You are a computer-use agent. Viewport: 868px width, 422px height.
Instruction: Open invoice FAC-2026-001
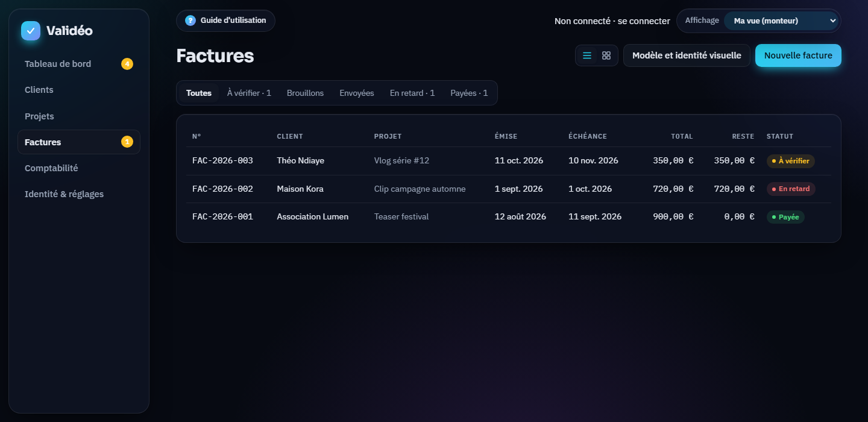click(x=222, y=216)
